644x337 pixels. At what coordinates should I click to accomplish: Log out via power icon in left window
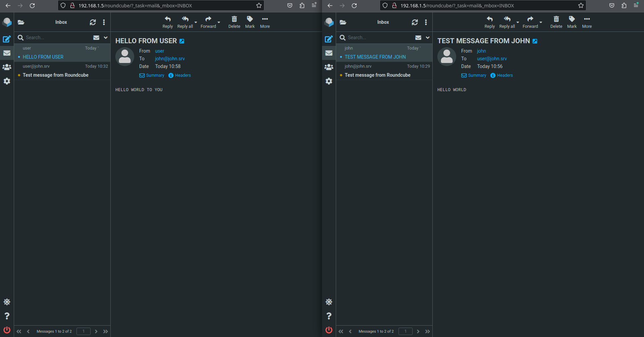7,330
